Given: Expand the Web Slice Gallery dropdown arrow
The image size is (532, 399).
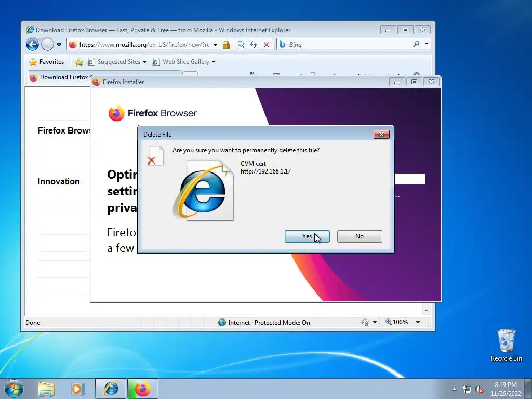Looking at the screenshot, I should click(214, 62).
